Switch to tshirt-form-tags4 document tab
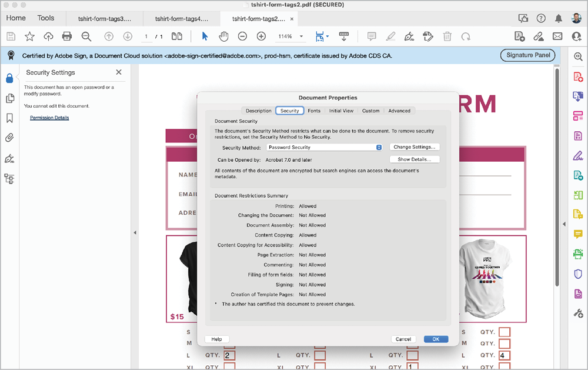 [x=182, y=19]
